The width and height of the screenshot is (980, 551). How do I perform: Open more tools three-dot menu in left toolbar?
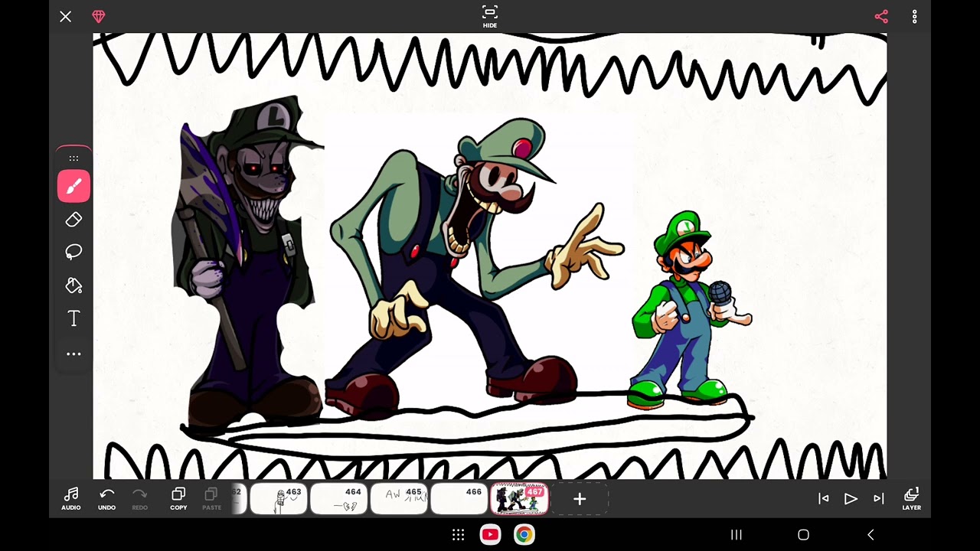73,354
